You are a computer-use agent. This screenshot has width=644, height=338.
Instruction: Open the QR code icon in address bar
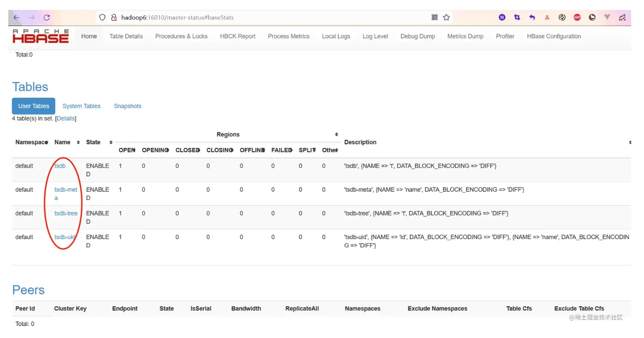[x=434, y=17]
